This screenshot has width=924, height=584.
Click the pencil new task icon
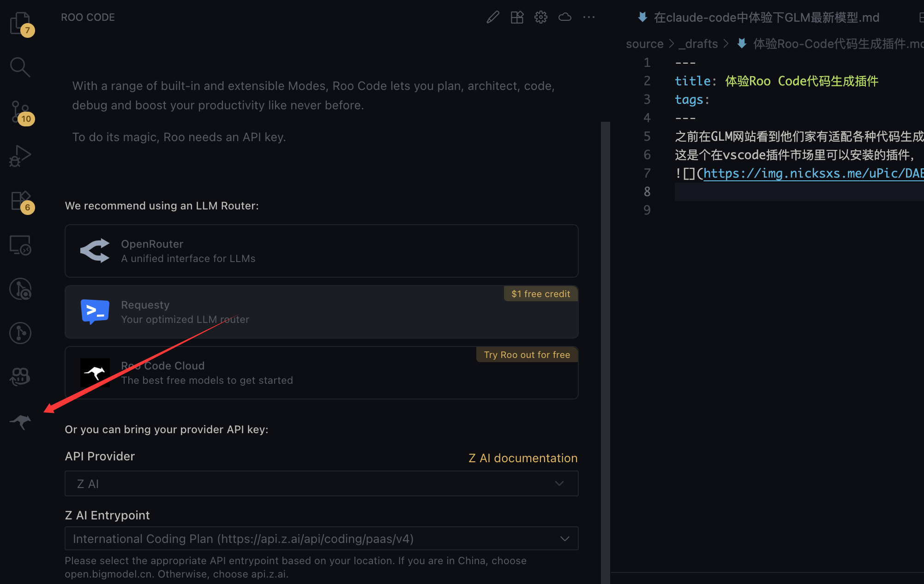point(492,17)
